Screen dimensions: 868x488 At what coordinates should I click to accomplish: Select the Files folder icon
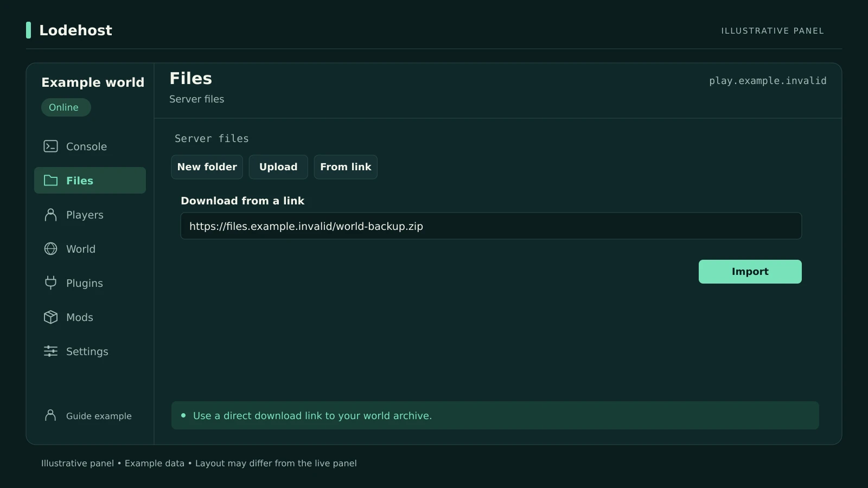[x=50, y=181]
